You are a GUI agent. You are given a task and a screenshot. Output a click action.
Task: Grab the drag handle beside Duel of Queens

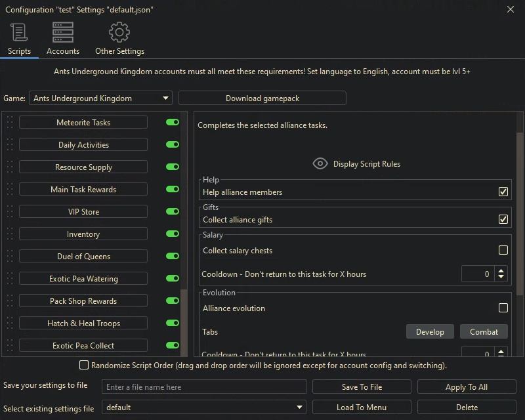[x=10, y=256]
